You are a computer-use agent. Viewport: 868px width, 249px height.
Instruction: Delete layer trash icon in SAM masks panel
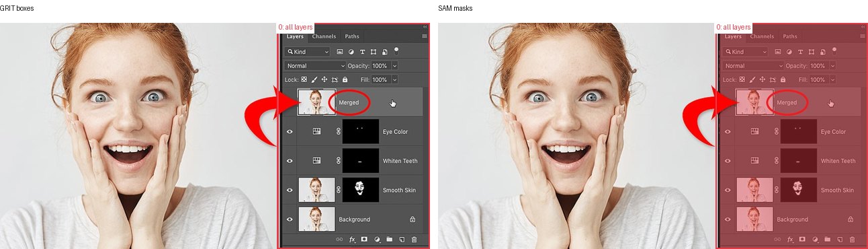852,240
